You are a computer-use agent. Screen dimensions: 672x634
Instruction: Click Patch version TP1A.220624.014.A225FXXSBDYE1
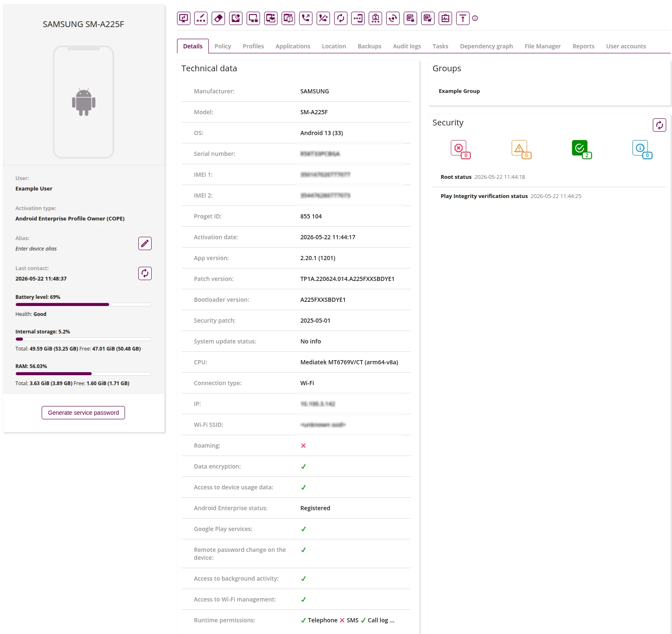[x=347, y=279]
